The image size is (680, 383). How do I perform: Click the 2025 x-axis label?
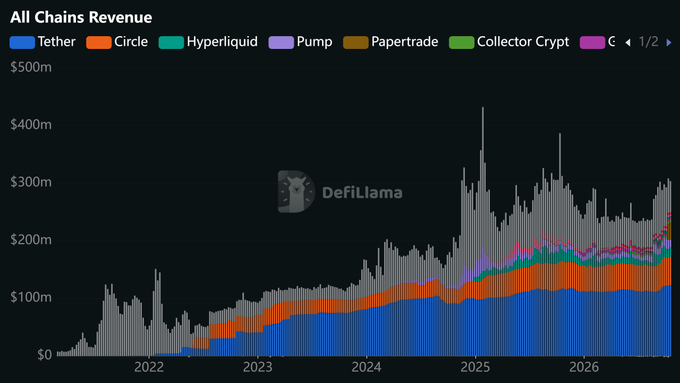point(475,367)
